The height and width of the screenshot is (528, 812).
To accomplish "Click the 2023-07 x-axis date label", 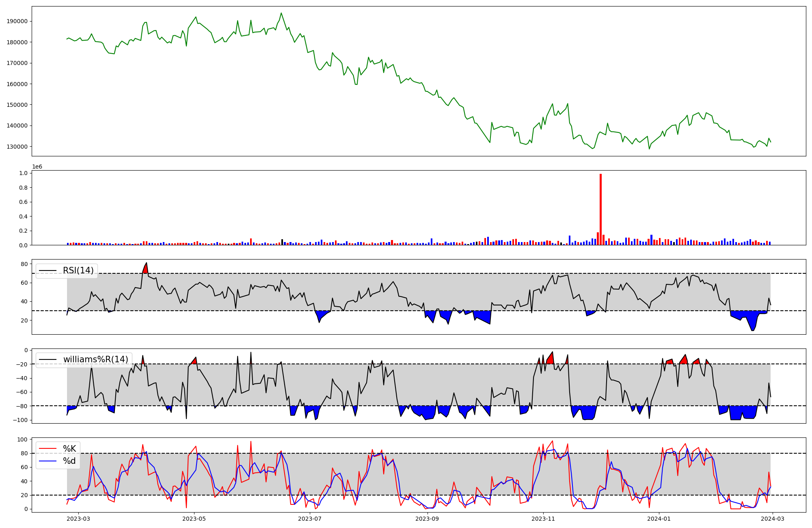I will [310, 519].
